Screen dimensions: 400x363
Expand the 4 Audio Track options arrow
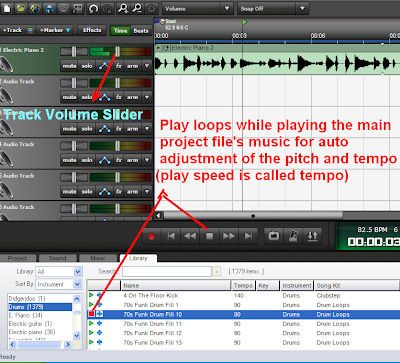(147, 160)
